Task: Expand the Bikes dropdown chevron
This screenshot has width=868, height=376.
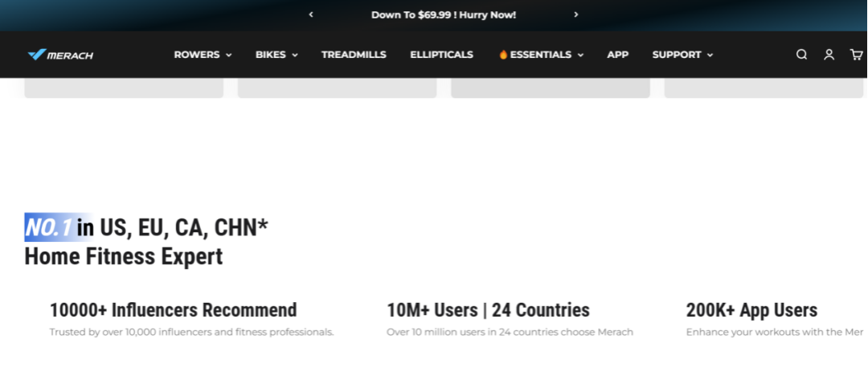Action: point(294,55)
